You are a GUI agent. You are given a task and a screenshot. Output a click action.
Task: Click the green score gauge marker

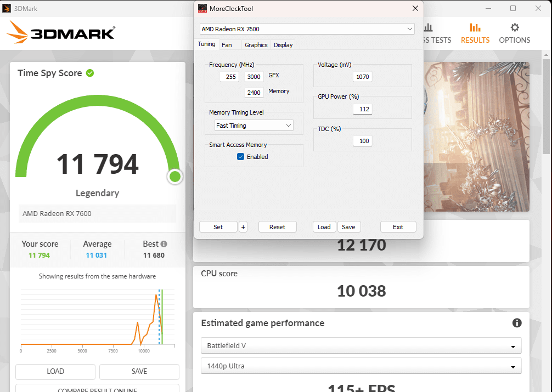[x=175, y=177]
